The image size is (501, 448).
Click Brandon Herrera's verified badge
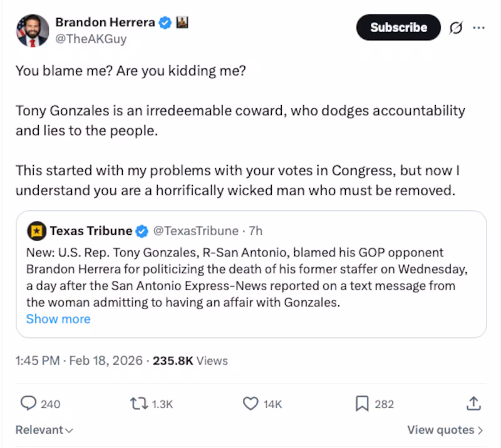(x=164, y=22)
